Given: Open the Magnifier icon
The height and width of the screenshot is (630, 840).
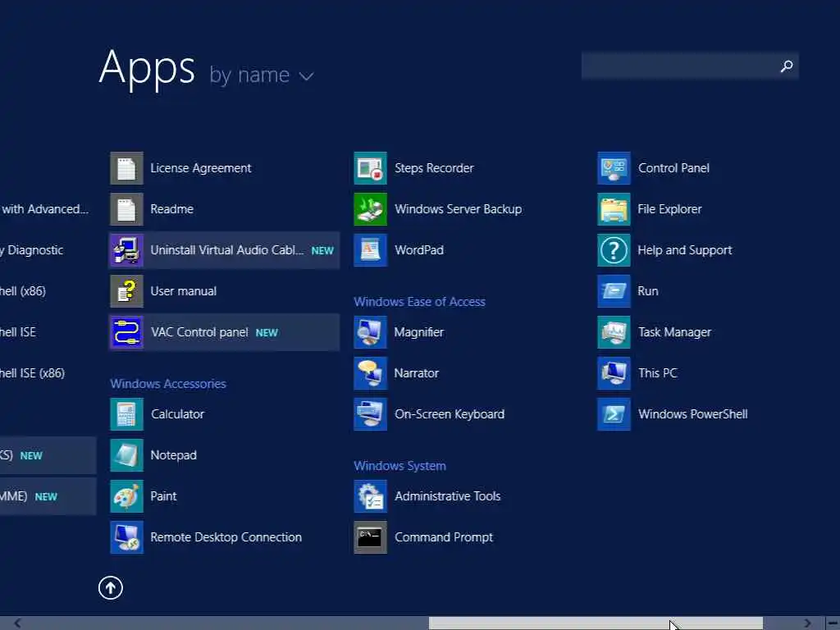Looking at the screenshot, I should tap(370, 332).
